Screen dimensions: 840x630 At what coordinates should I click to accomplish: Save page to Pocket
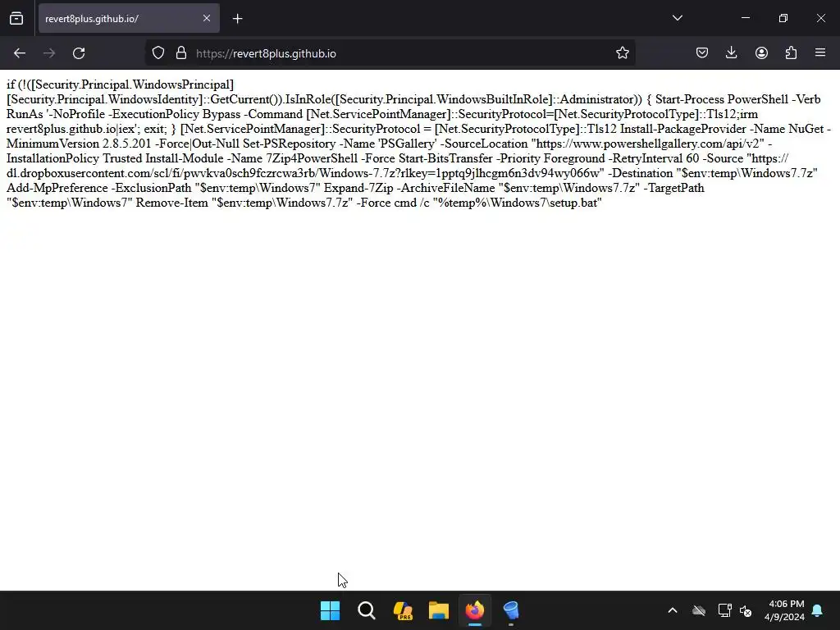(702, 52)
